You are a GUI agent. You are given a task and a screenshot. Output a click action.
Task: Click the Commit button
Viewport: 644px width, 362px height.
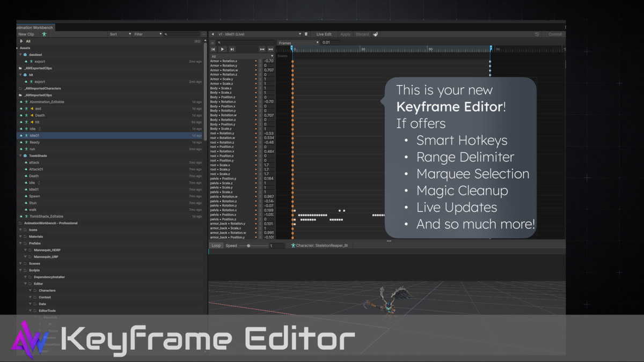(x=555, y=34)
